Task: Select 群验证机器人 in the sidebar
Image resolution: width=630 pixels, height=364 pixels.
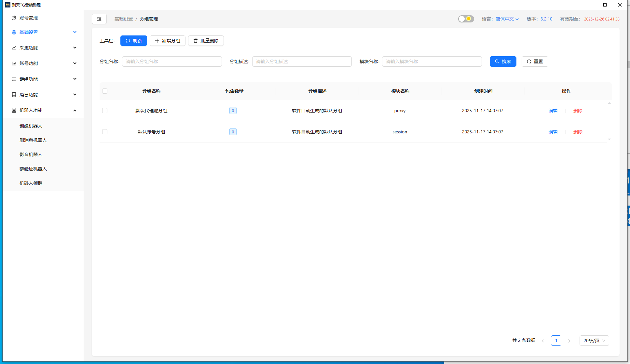Action: (33, 169)
